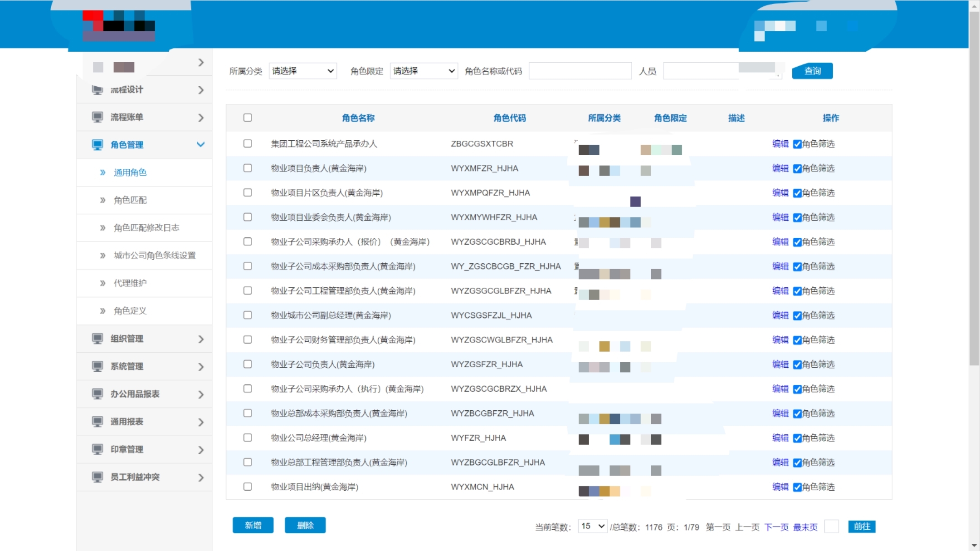
Task: Click the 查询 search button
Action: [x=812, y=71]
